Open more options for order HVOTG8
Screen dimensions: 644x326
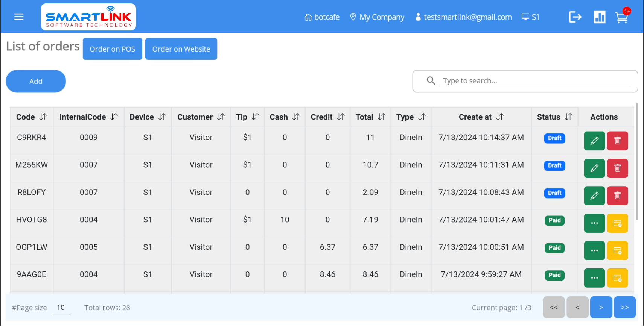click(x=594, y=223)
